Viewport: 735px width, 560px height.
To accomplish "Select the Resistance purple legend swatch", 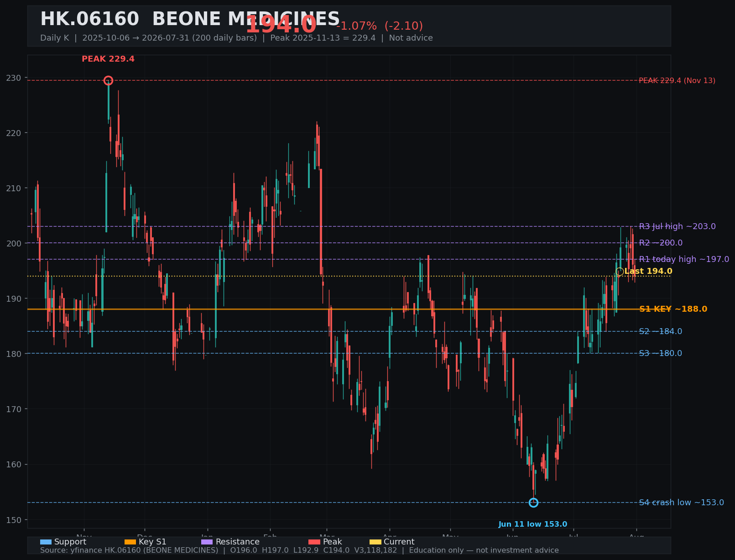I will coord(207,542).
